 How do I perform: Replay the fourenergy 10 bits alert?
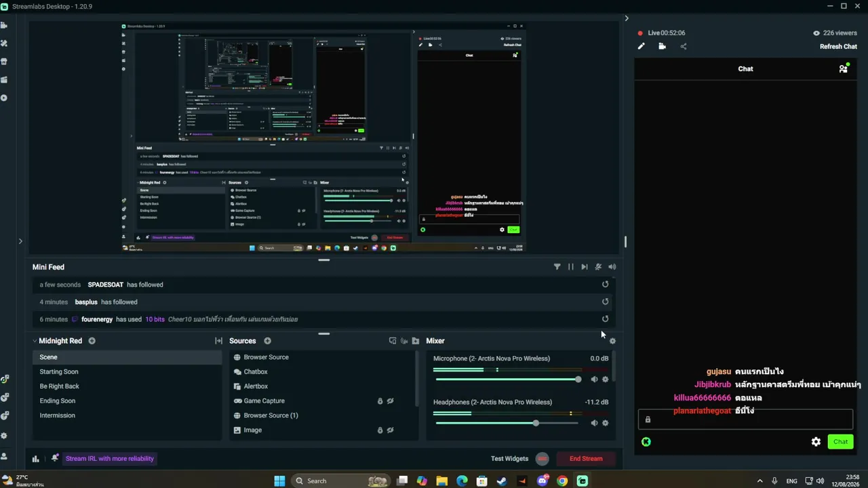click(606, 319)
